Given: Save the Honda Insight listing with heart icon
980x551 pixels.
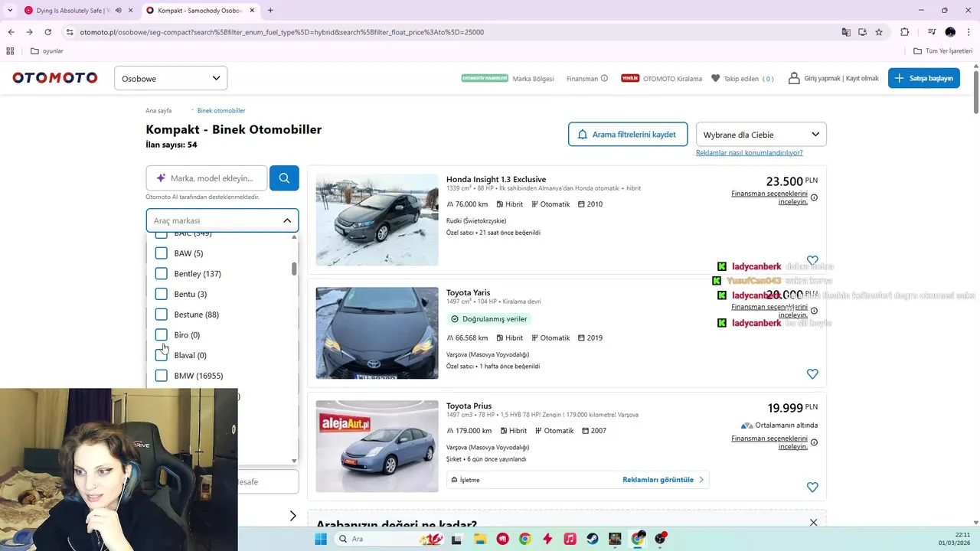Looking at the screenshot, I should 812,260.
